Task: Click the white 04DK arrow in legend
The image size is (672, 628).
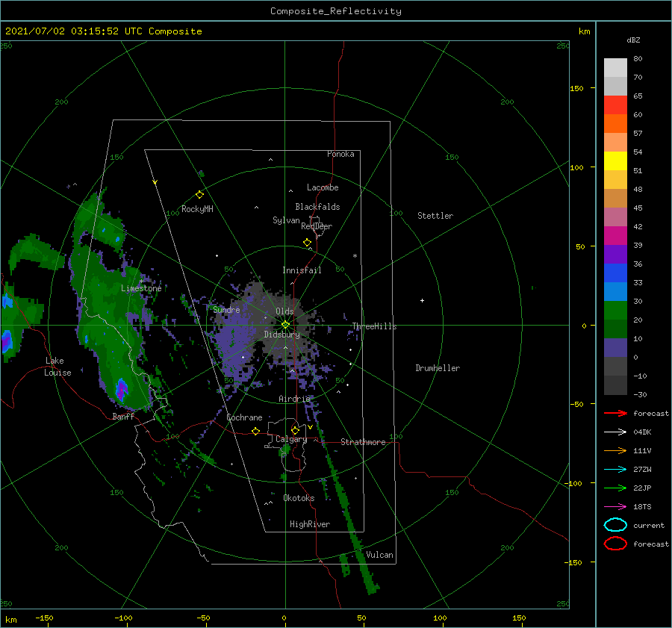Action: coord(615,432)
